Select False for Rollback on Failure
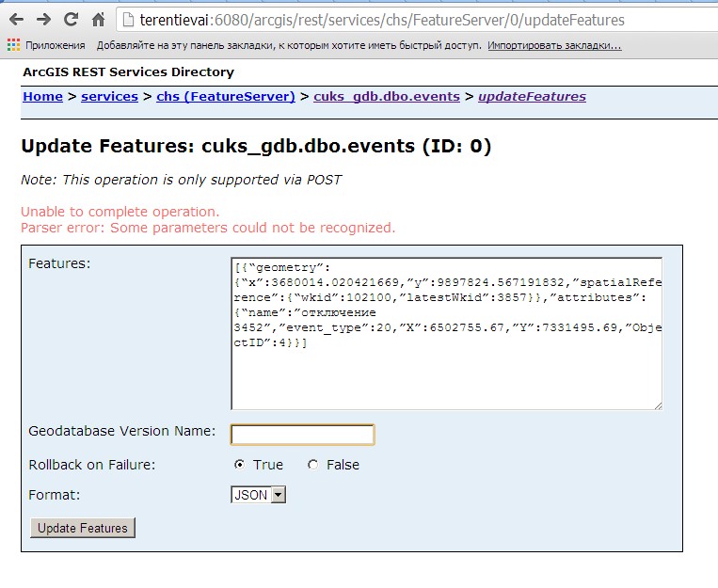718x588 pixels. [x=312, y=465]
